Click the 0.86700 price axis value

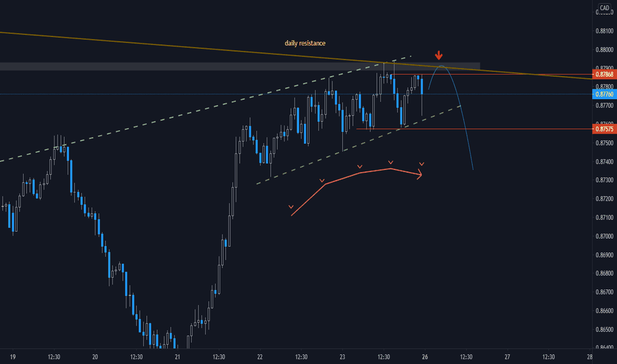coord(604,292)
